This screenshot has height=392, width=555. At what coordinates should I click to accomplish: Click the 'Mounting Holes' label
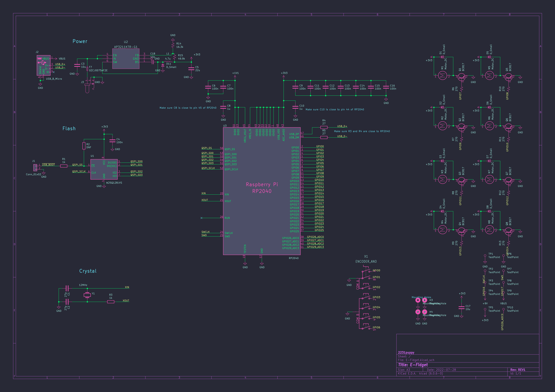pos(421,297)
